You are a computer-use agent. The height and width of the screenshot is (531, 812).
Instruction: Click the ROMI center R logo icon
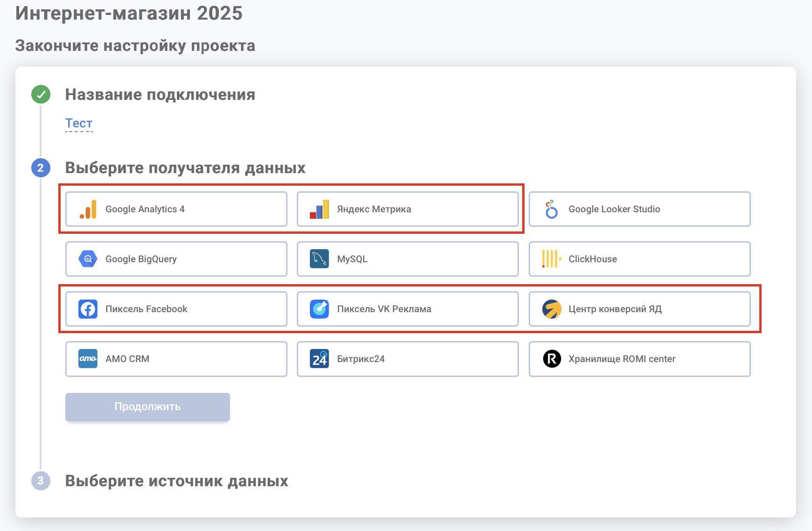[x=551, y=359]
